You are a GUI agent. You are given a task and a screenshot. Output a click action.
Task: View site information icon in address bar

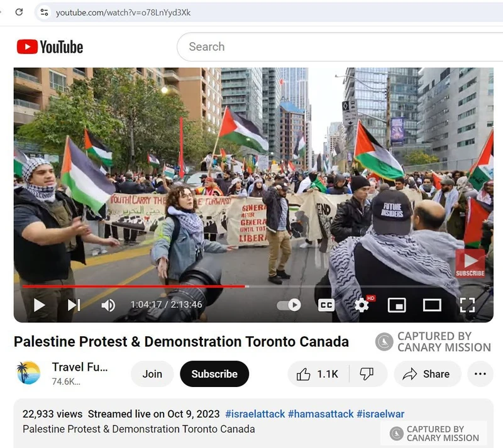[x=44, y=13]
